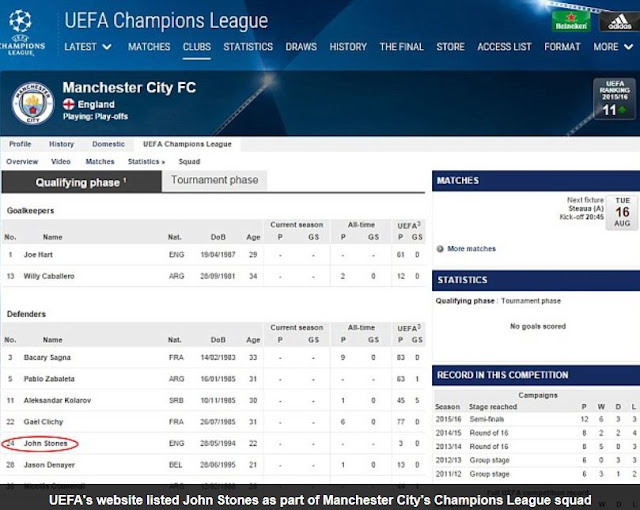Click the England flag icon
The height and width of the screenshot is (510, 640).
tap(68, 104)
